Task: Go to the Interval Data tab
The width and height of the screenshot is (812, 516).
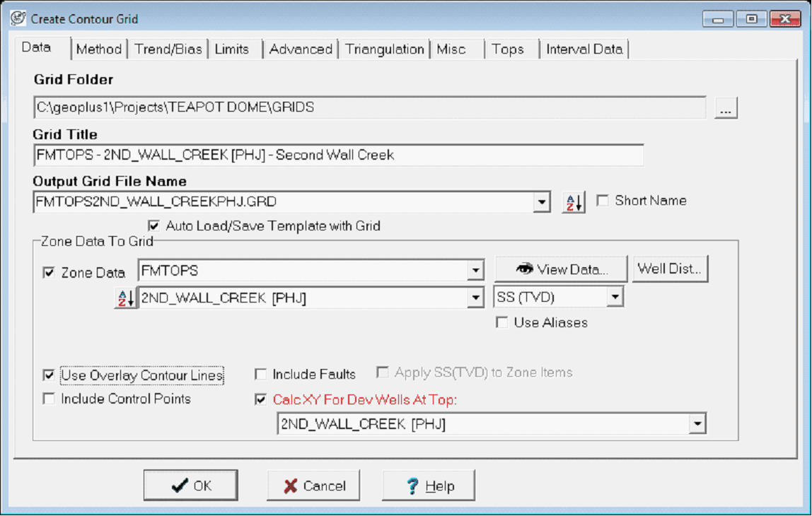Action: pyautogui.click(x=584, y=49)
